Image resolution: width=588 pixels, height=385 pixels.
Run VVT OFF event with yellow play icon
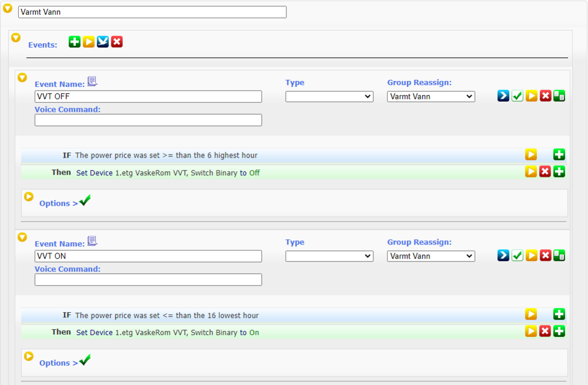click(532, 96)
